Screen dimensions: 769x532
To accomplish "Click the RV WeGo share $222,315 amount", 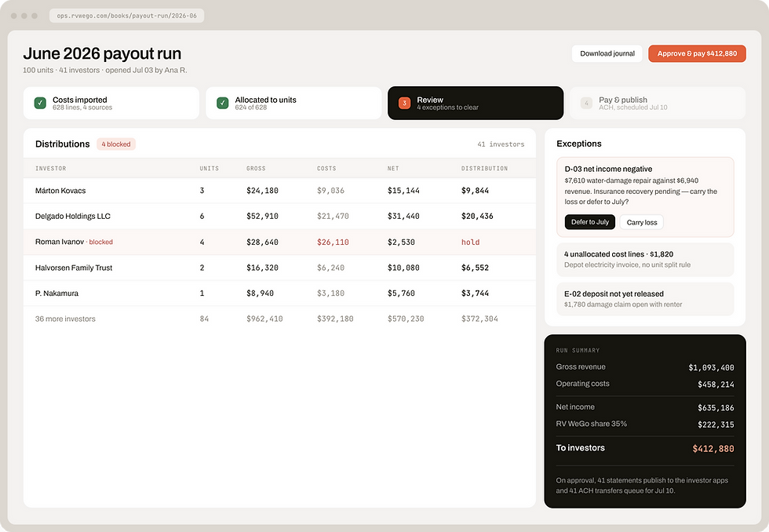I will pos(716,425).
